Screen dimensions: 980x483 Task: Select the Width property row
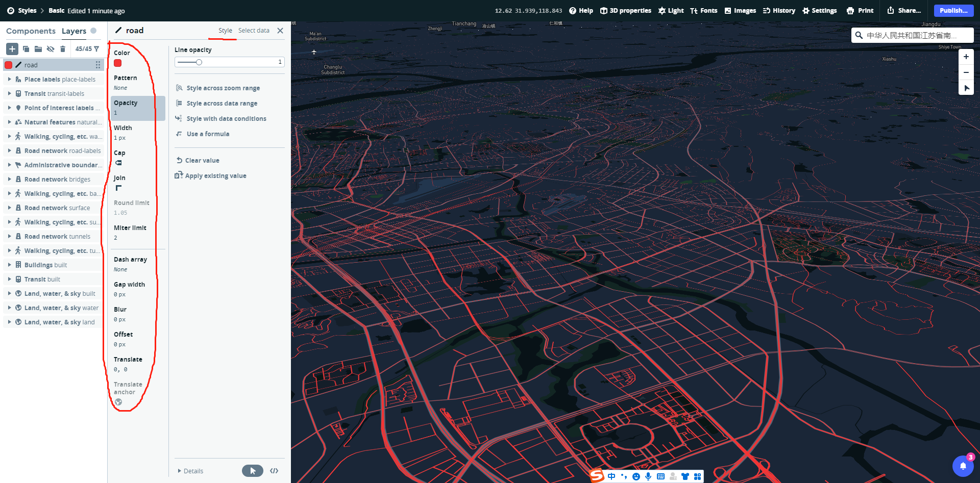[x=138, y=133]
